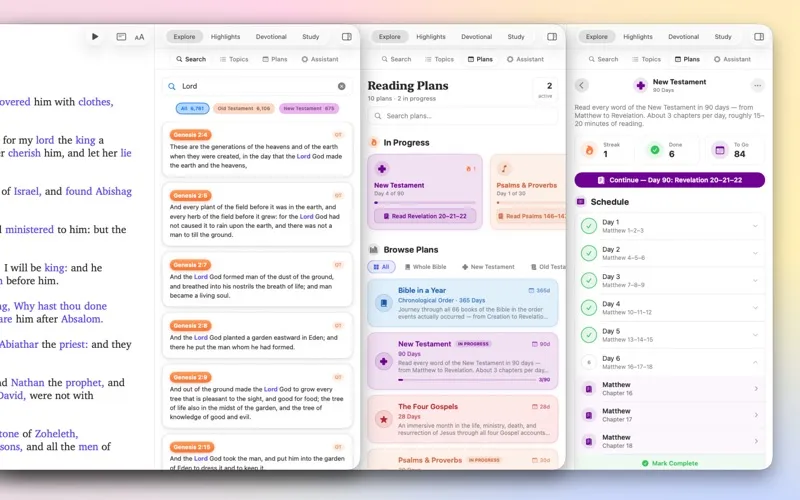This screenshot has width=800, height=500.
Task: Open Study tab in the New Testament plan window
Action: point(723,37)
